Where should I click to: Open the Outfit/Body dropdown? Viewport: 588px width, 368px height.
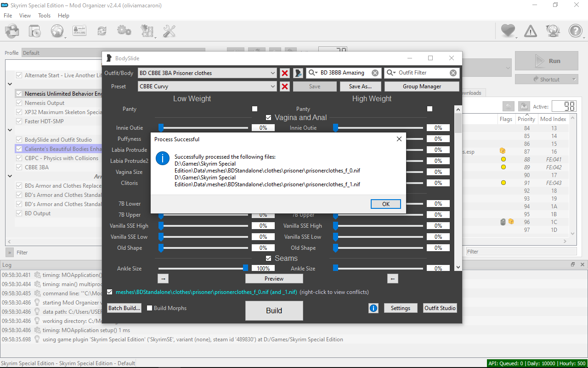[207, 73]
